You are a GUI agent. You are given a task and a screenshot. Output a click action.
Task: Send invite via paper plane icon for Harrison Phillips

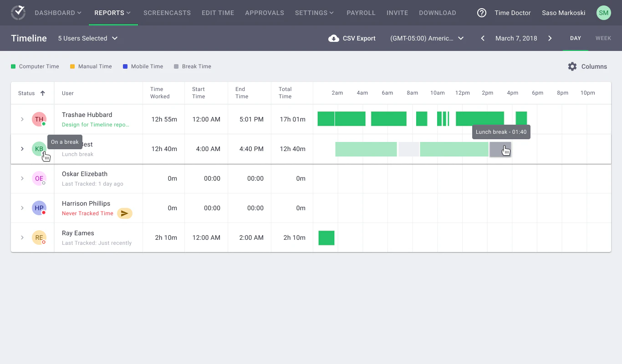tap(124, 213)
